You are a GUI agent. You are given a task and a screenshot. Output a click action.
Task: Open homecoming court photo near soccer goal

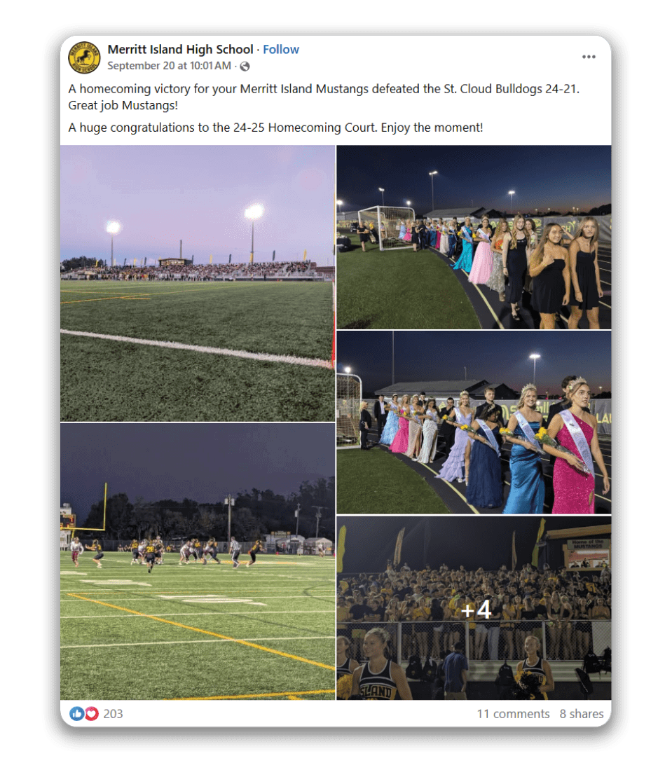pyautogui.click(x=474, y=237)
